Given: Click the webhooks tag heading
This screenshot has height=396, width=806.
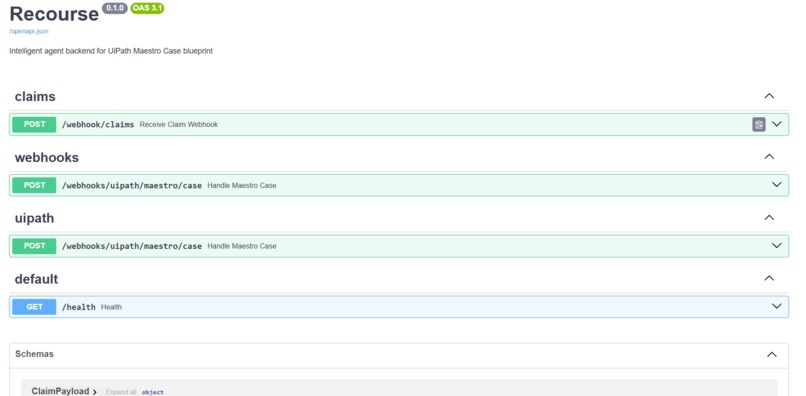Looking at the screenshot, I should 47,157.
